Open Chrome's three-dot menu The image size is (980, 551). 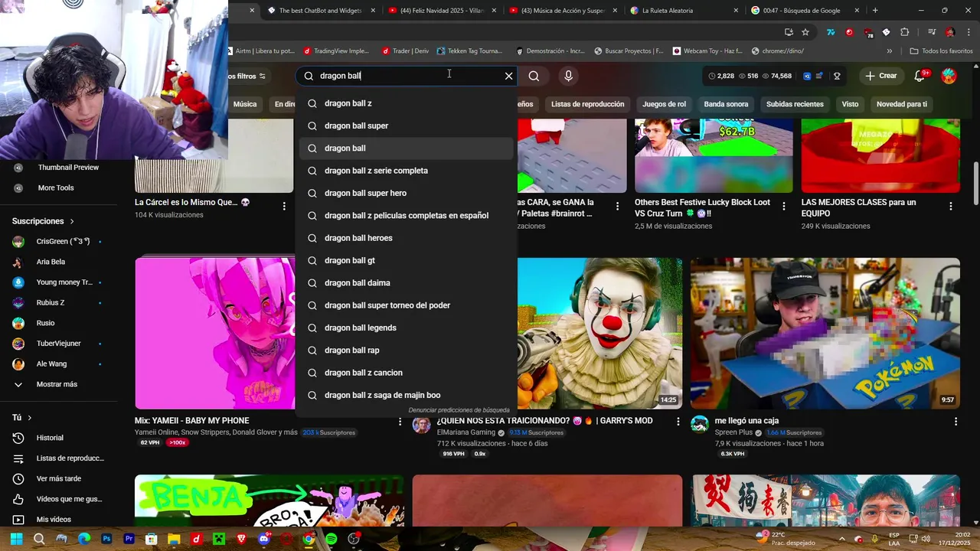click(x=969, y=32)
